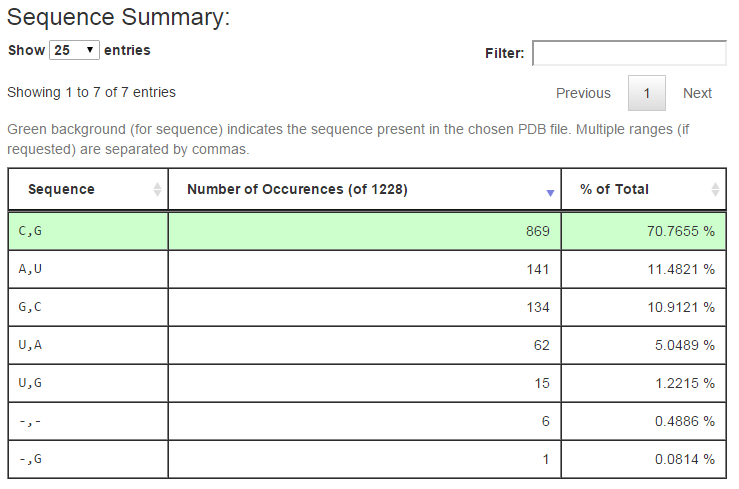Click into the Filter text field
739x489 pixels.
[629, 53]
